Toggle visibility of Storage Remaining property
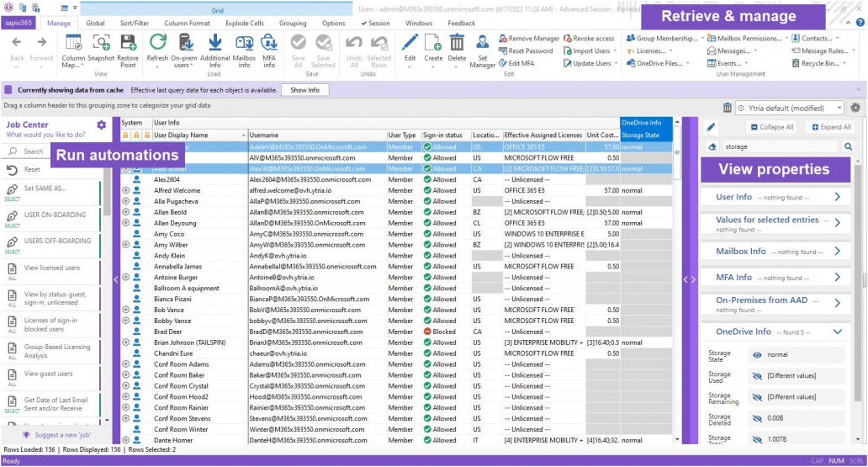Image resolution: width=868 pixels, height=467 pixels. [757, 397]
